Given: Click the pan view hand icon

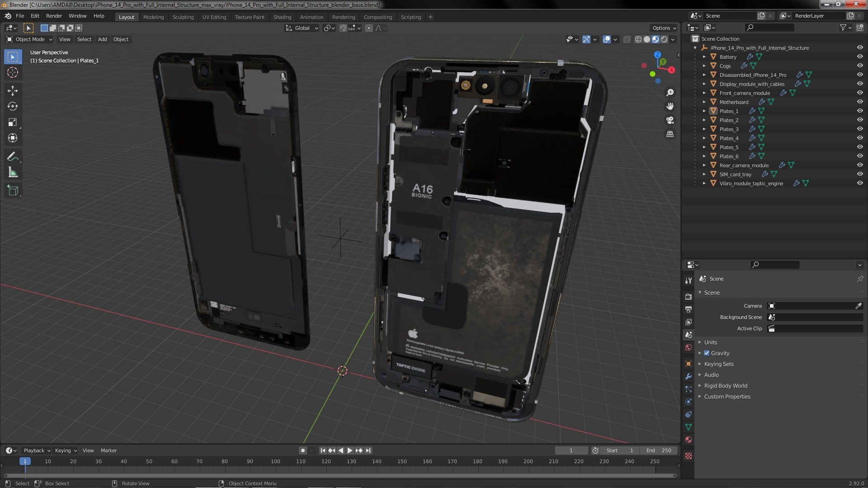Looking at the screenshot, I should (x=670, y=106).
